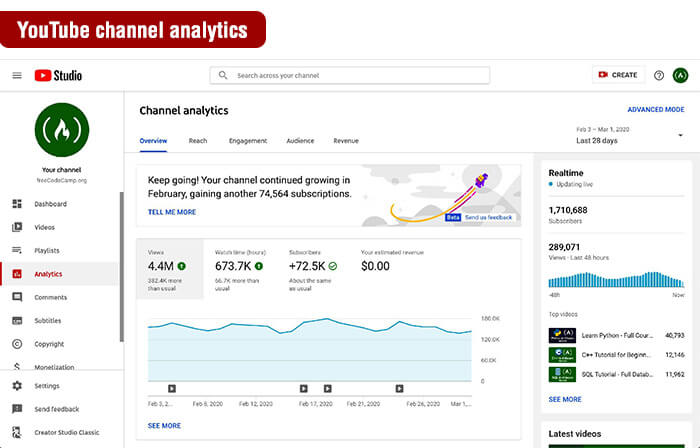Click the search across your channel field
Screen dimensions: 700x448
click(350, 75)
